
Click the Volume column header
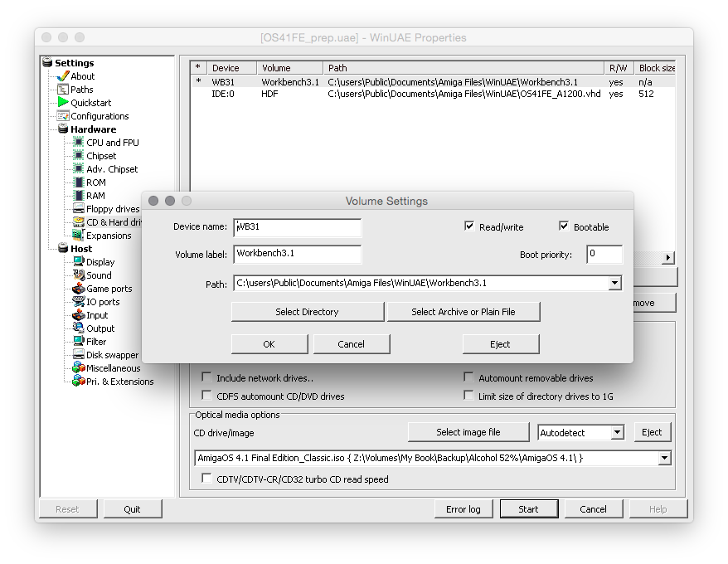[289, 68]
